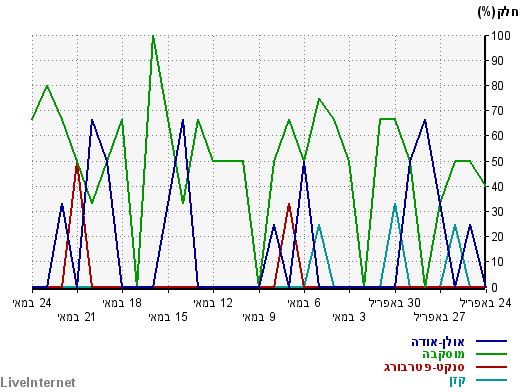Click the teal קזן legend label
520x392 pixels.
coord(457,380)
